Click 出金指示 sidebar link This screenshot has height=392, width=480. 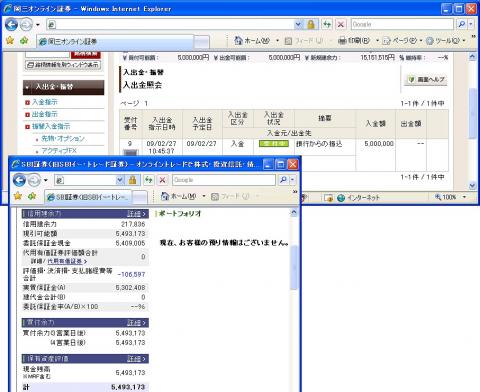pos(45,114)
